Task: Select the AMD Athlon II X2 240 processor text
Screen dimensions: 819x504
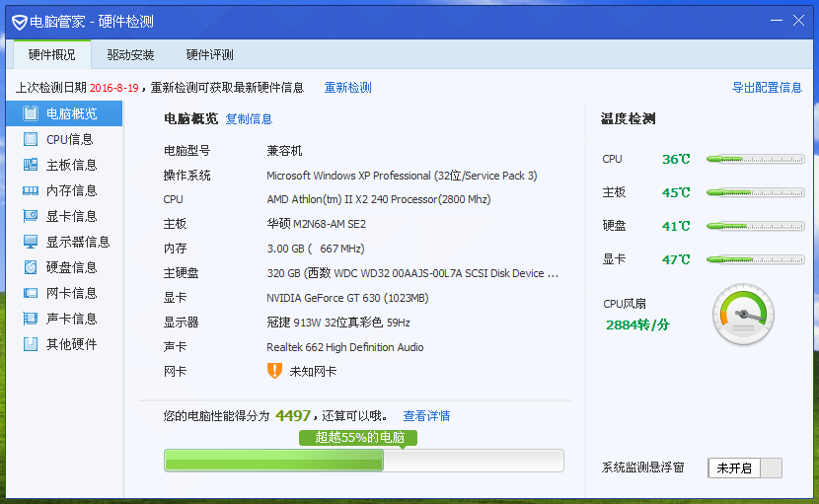Action: 379,199
